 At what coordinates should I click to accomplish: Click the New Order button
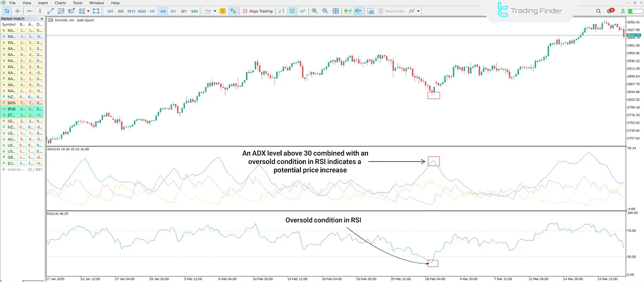click(392, 11)
